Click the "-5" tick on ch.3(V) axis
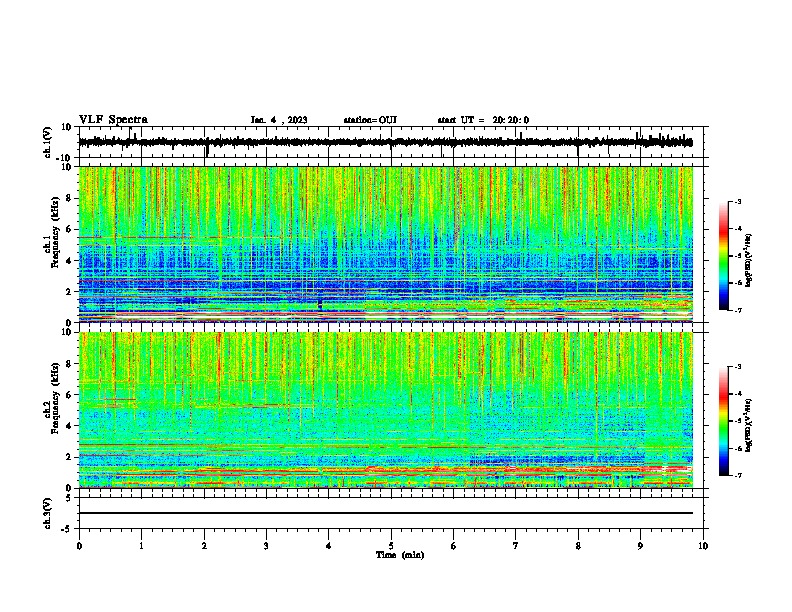 pos(67,529)
